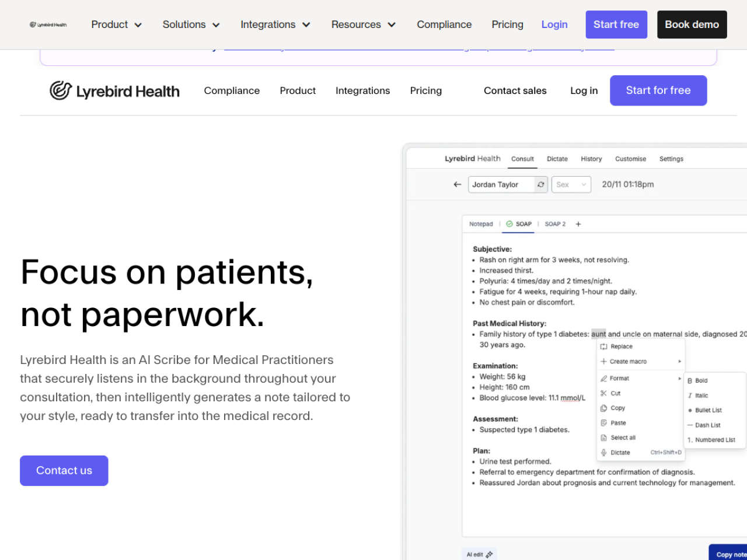The image size is (747, 560).
Task: Expand the Format submenu arrow
Action: coord(679,379)
